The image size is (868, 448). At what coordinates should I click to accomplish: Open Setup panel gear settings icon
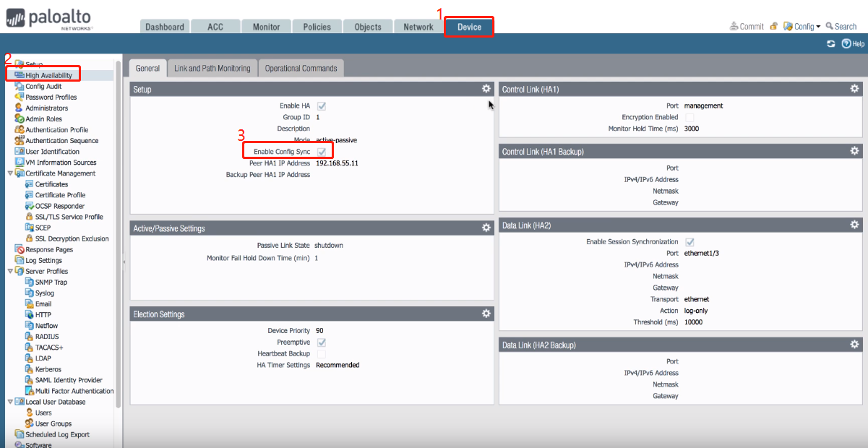click(486, 89)
